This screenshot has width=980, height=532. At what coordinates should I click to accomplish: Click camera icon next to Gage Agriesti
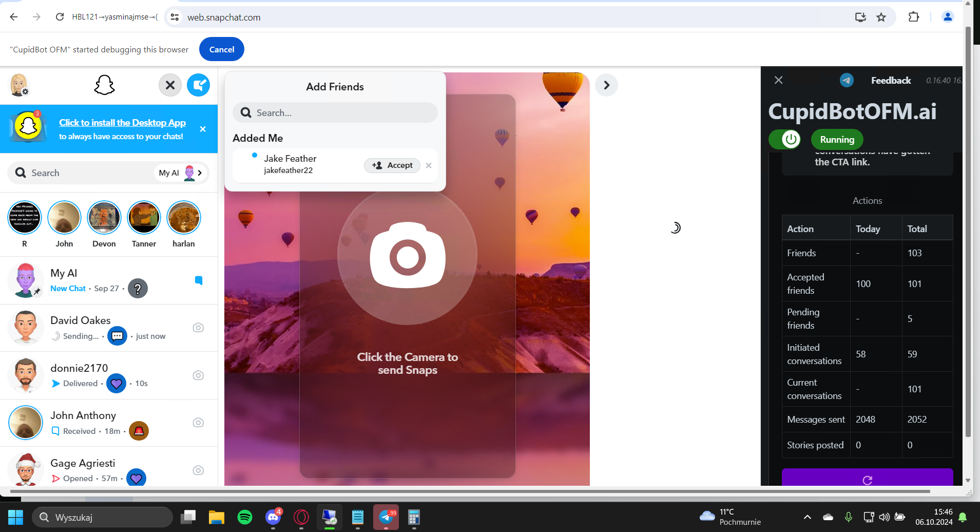[x=198, y=470]
